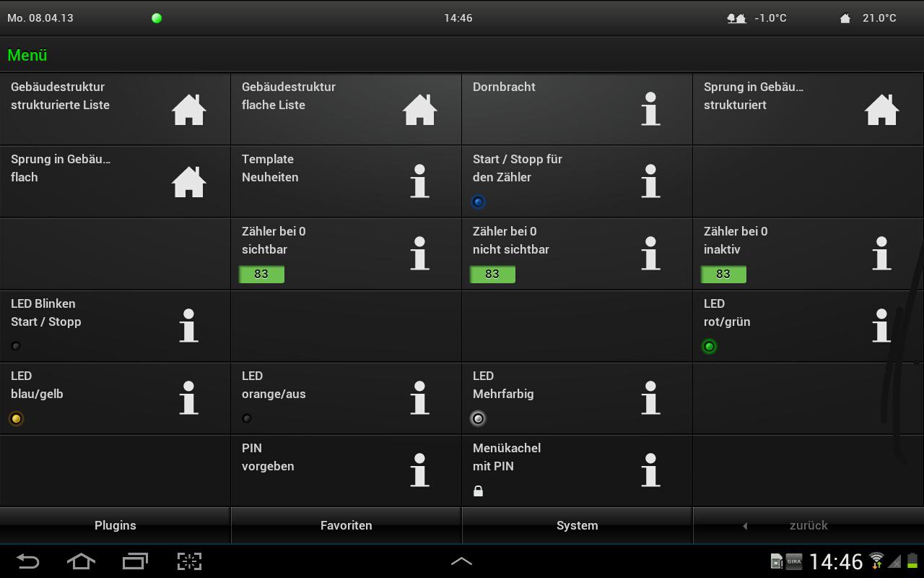Toggle the yellow LED on blau/gelb tile
Viewport: 924px width, 578px height.
coord(16,418)
